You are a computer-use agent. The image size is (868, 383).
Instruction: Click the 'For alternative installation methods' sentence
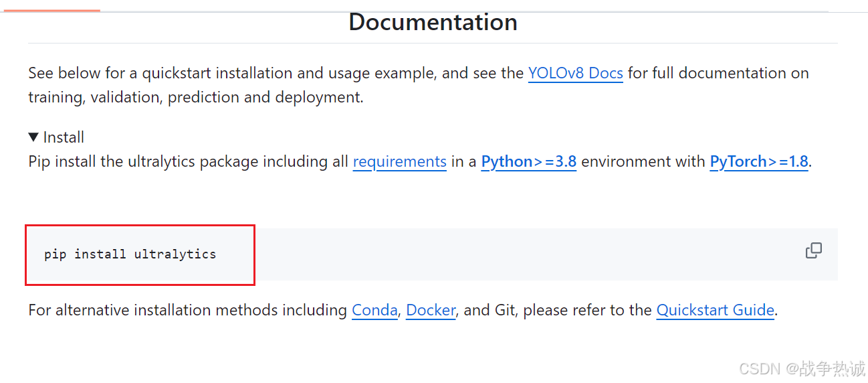click(x=187, y=310)
